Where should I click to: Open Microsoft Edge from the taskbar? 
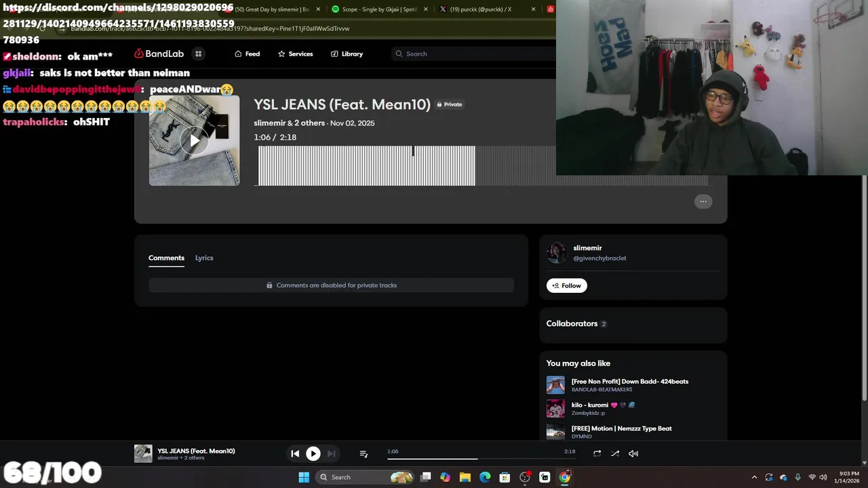pyautogui.click(x=485, y=477)
